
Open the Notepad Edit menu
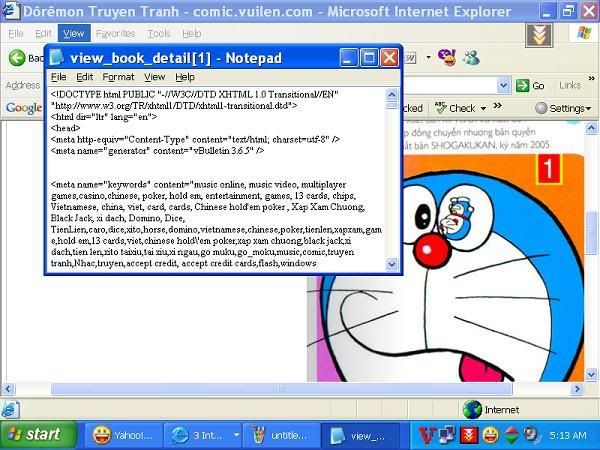pos(85,77)
